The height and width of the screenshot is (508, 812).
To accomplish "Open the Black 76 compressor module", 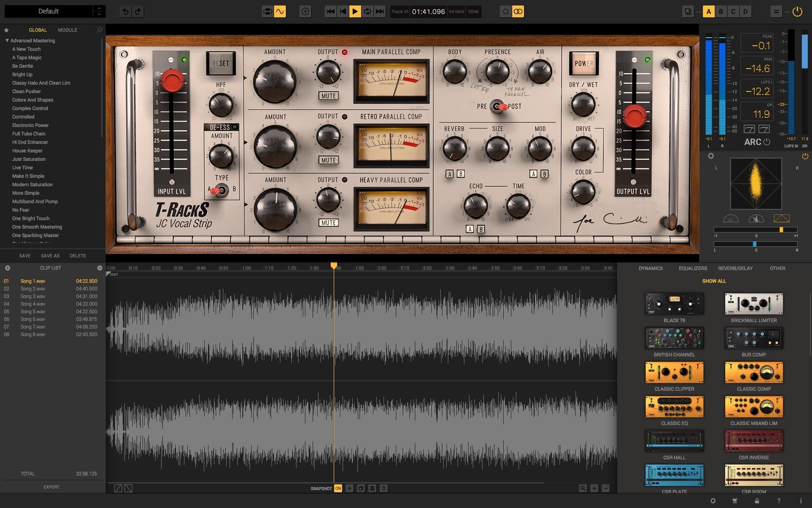I will (x=674, y=304).
